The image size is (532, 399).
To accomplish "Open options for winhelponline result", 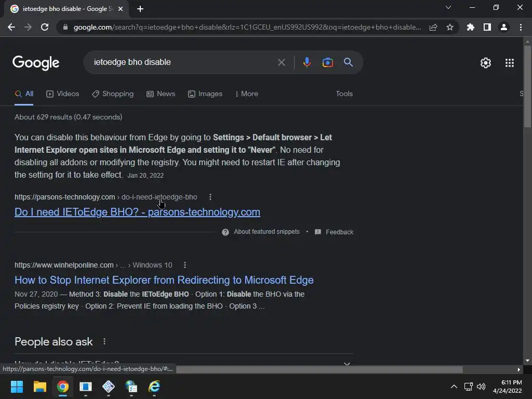I will tap(184, 265).
